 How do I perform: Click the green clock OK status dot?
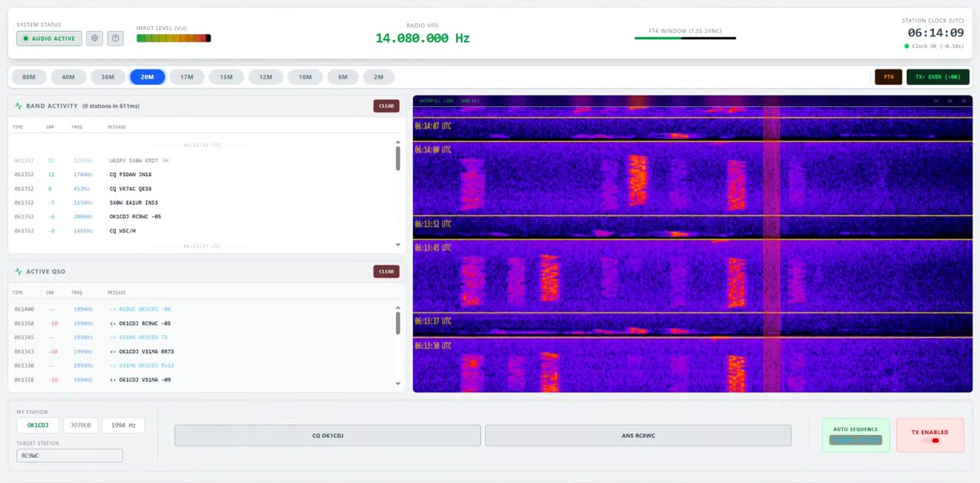coord(906,47)
